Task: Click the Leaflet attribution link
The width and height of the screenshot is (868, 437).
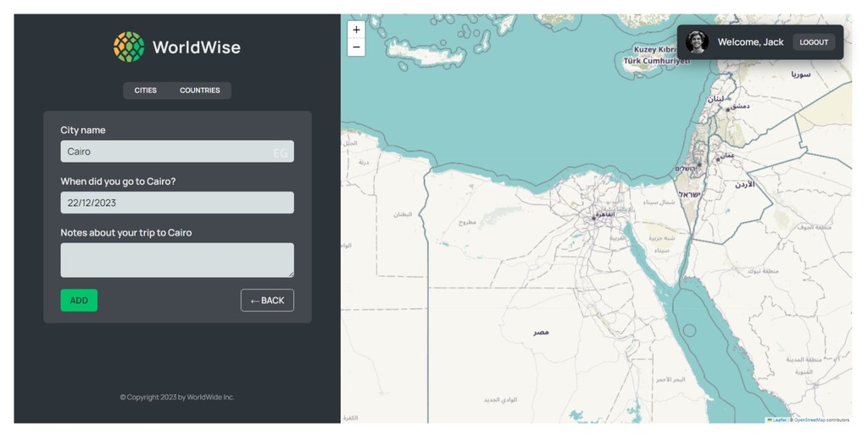Action: tap(776, 420)
